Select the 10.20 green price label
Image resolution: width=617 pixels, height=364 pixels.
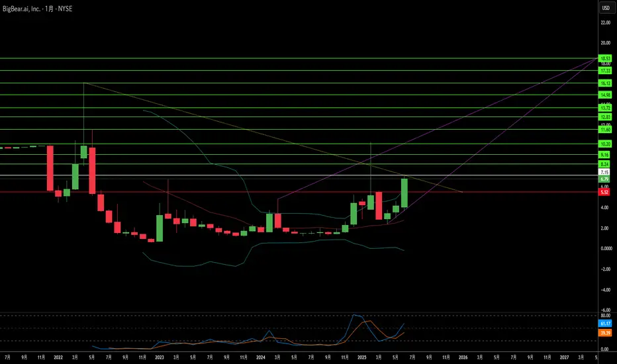coord(605,144)
